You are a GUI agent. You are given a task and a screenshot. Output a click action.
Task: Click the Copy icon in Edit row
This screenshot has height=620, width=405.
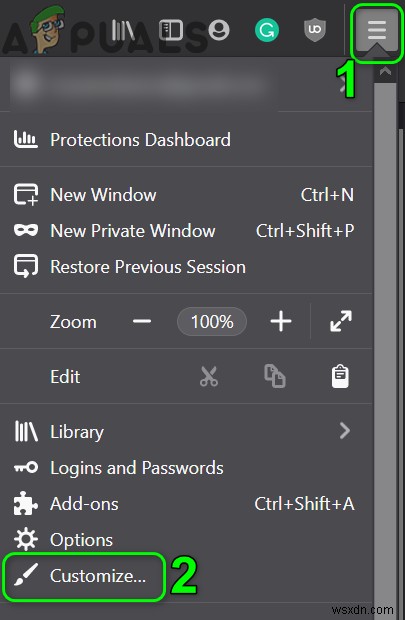click(275, 376)
